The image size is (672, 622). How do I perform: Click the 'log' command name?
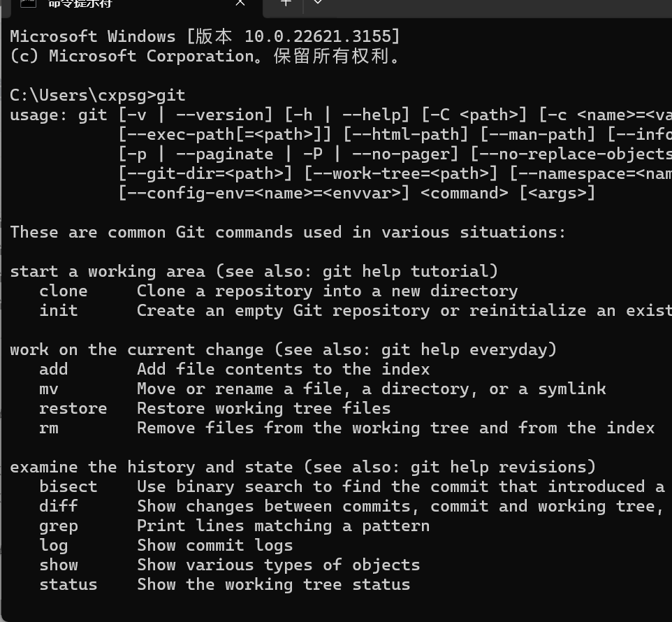click(x=54, y=545)
